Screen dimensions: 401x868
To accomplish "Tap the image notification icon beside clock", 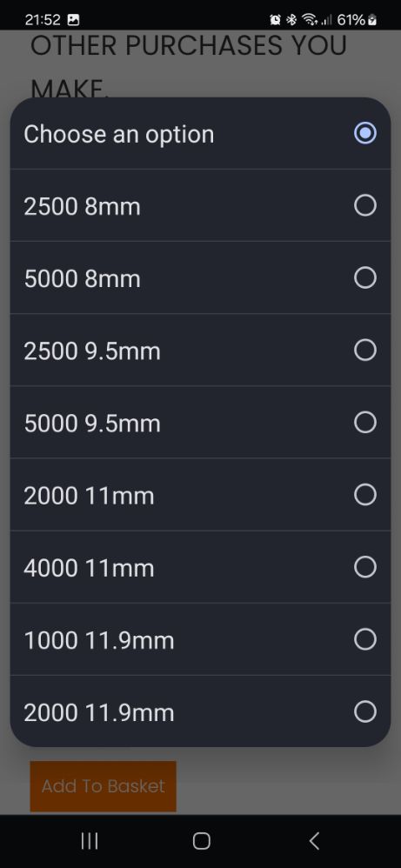I will pyautogui.click(x=73, y=20).
